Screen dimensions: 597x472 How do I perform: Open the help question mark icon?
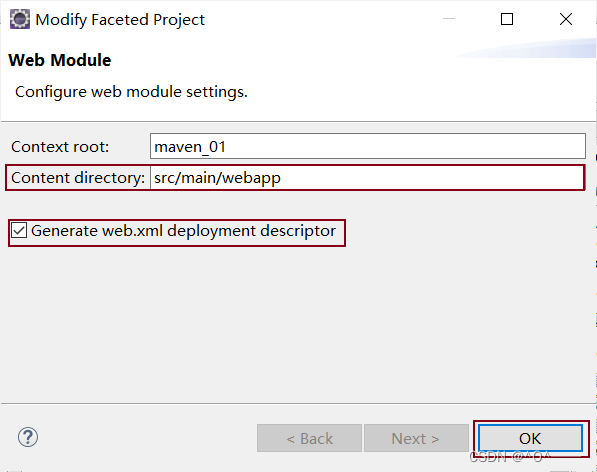click(x=28, y=437)
